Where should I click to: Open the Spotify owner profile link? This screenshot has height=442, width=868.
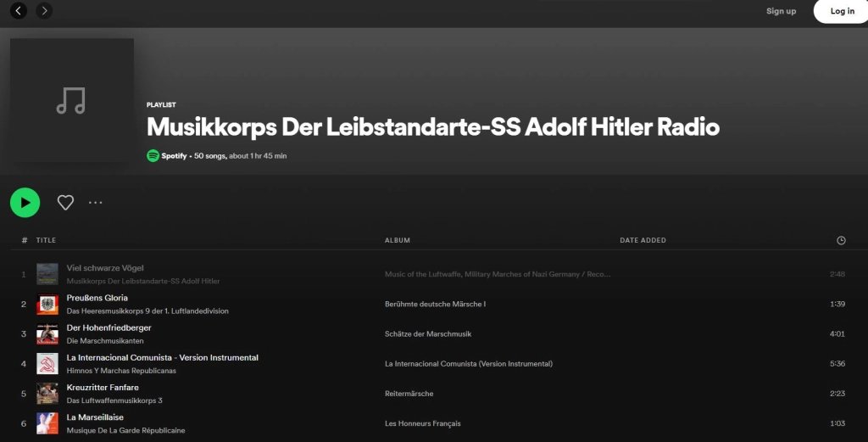pos(174,155)
